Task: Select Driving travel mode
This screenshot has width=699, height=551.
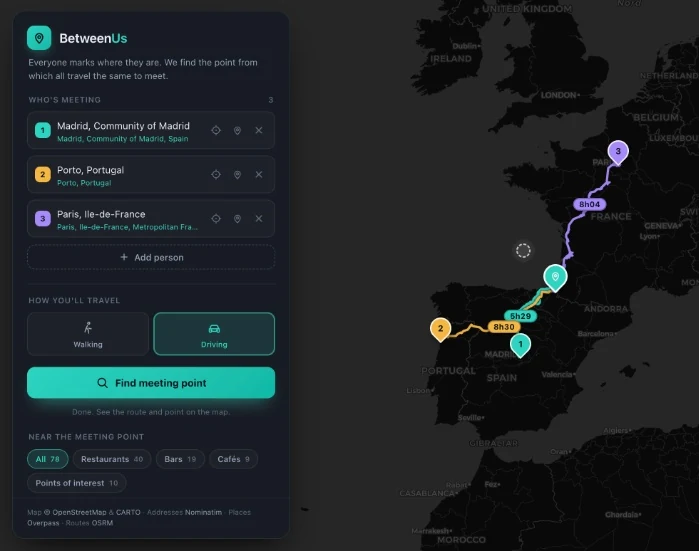Action: point(214,334)
